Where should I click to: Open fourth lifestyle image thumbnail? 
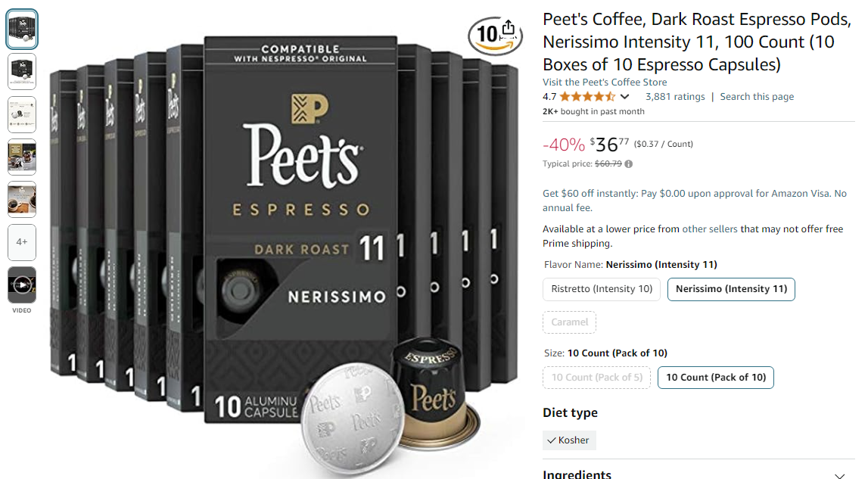pyautogui.click(x=22, y=157)
